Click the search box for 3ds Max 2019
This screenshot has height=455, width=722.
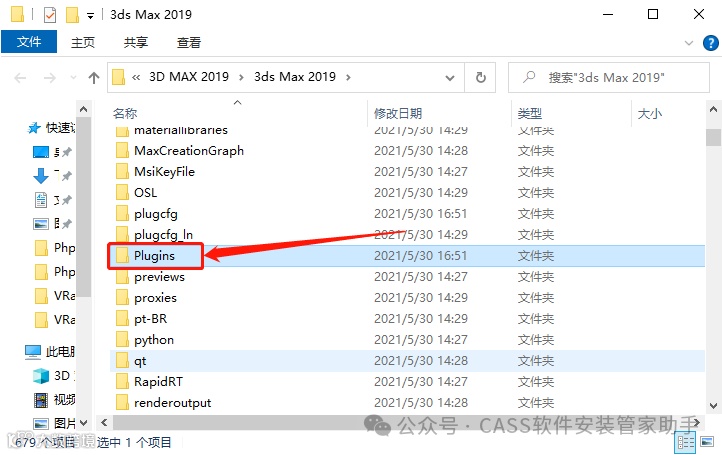(609, 77)
